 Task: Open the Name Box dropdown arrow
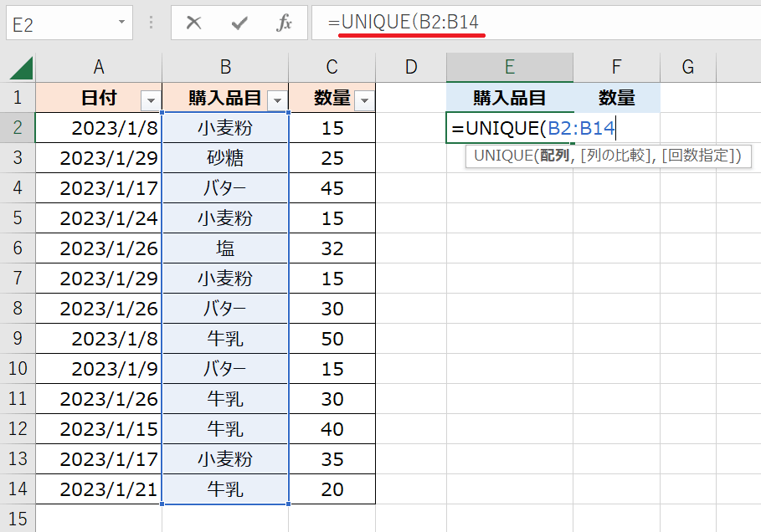pyautogui.click(x=122, y=23)
